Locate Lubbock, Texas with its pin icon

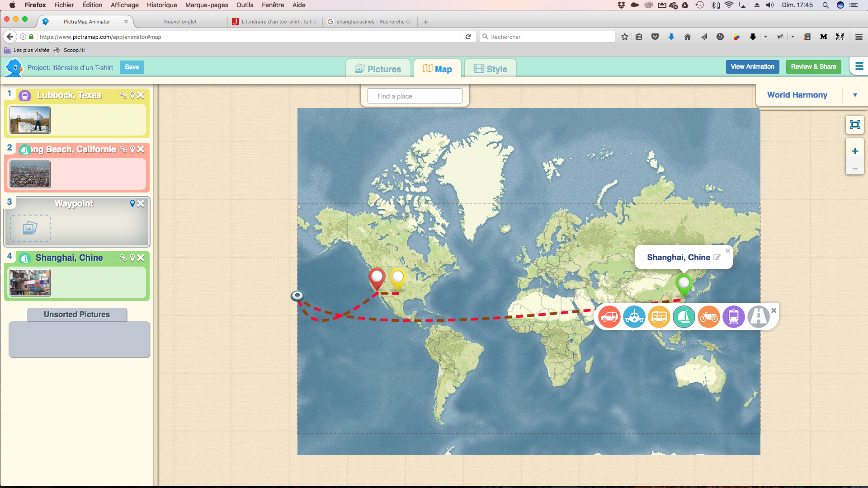pos(132,95)
